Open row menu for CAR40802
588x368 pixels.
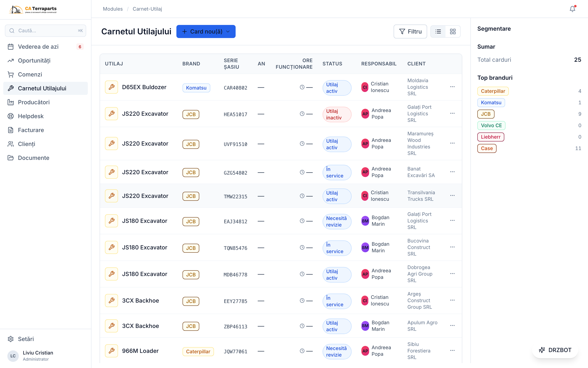(452, 87)
